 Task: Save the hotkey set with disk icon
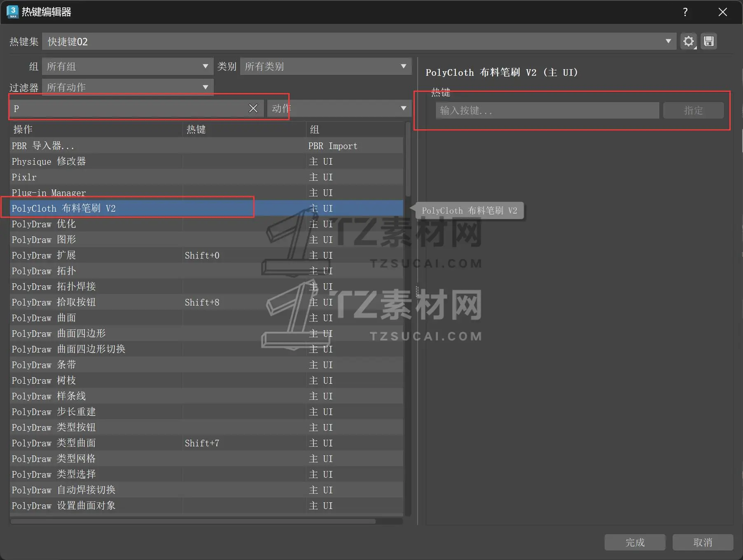[x=709, y=41]
